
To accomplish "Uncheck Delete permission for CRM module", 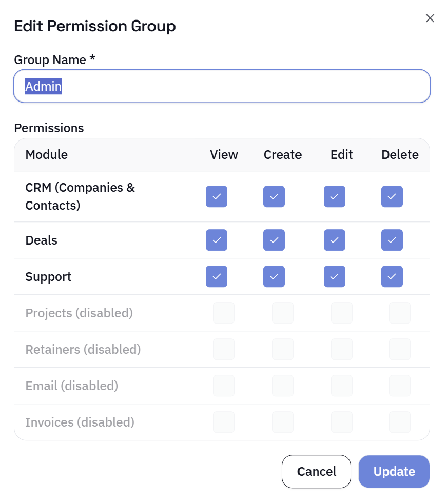I will pyautogui.click(x=392, y=196).
